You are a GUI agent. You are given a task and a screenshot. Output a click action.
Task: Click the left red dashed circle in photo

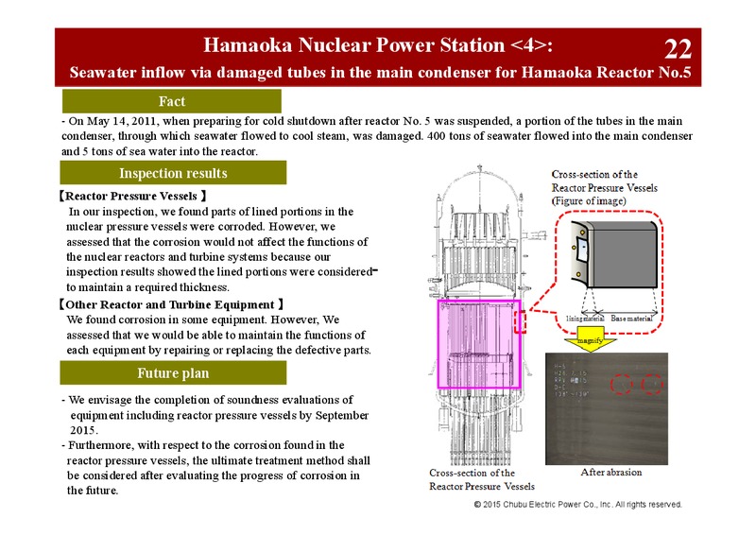pos(622,384)
